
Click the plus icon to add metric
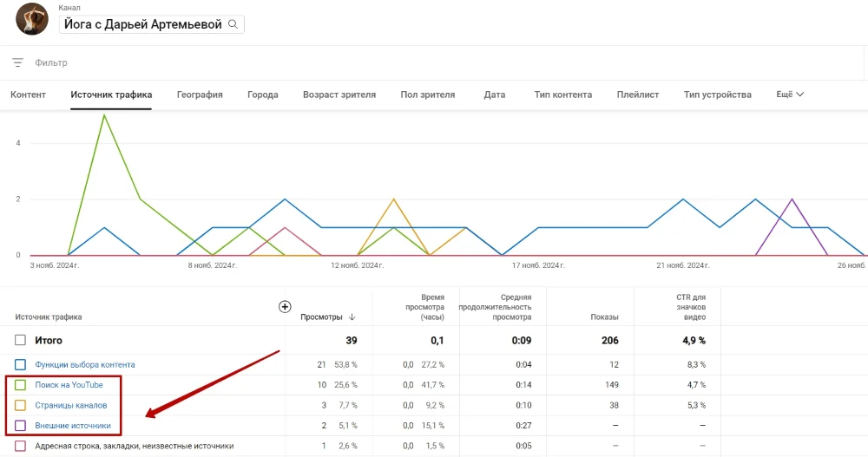click(285, 307)
